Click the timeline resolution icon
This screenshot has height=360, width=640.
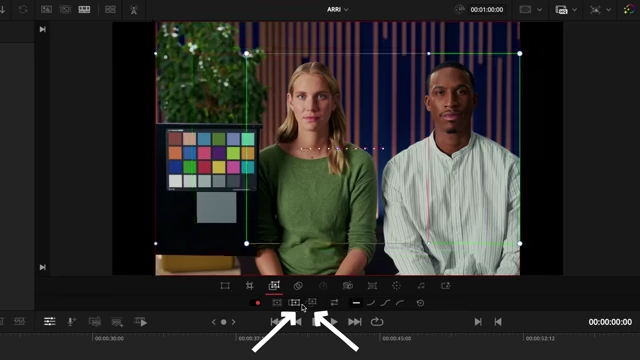click(561, 9)
